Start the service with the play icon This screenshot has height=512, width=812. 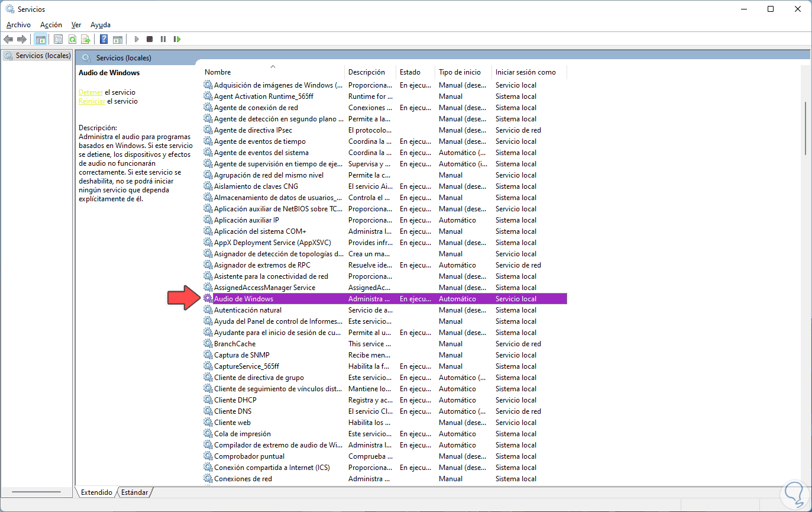(x=137, y=39)
